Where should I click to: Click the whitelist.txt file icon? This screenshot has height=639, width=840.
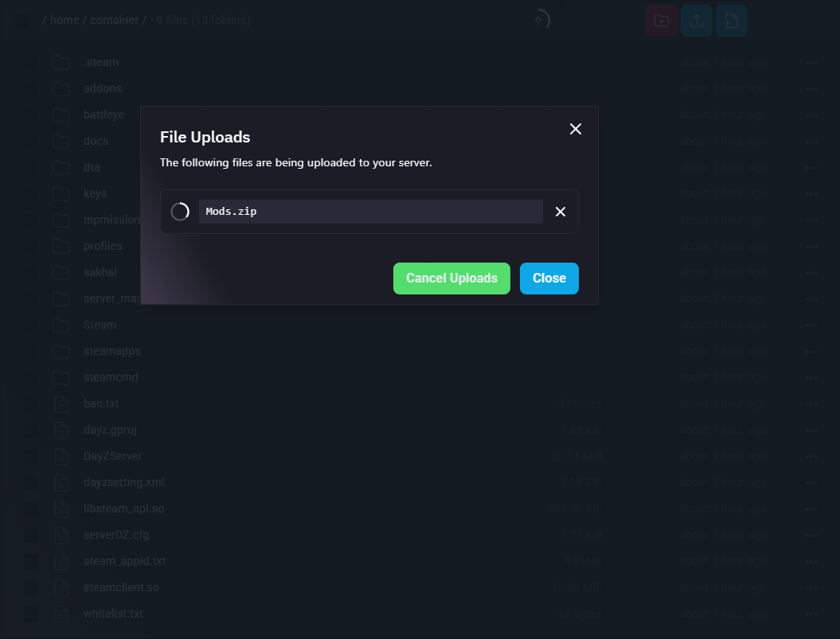coord(61,614)
